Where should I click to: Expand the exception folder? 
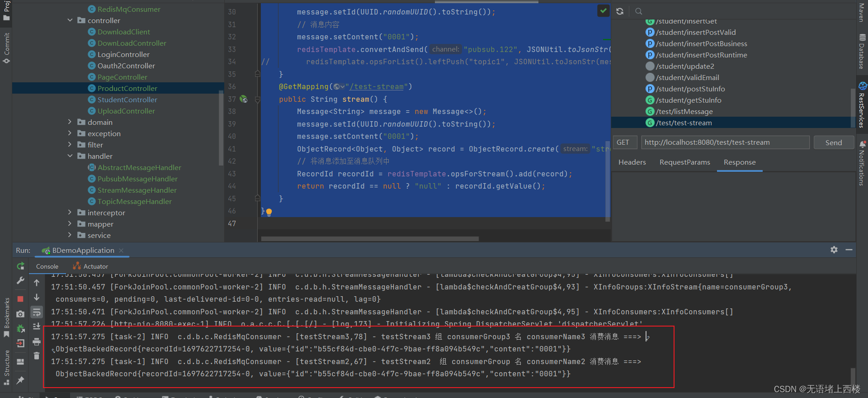(x=70, y=133)
